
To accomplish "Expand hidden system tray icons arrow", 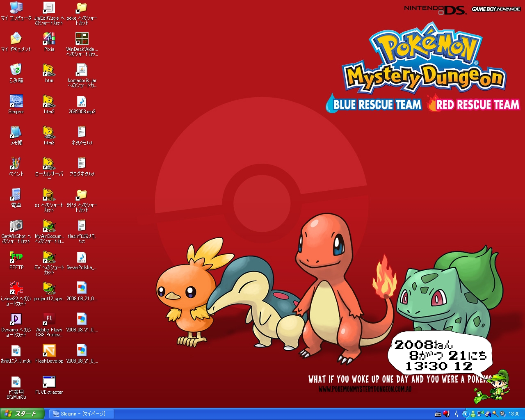I will pyautogui.click(x=465, y=414).
